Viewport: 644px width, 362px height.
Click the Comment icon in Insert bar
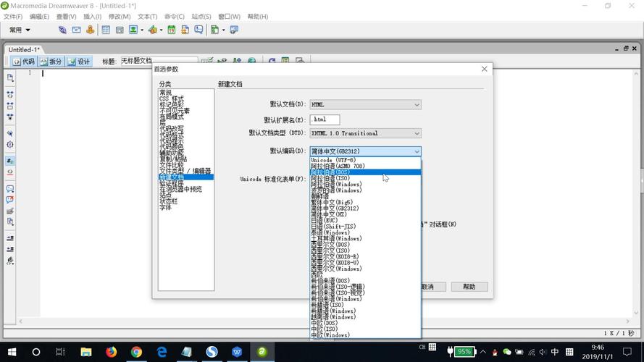click(198, 30)
